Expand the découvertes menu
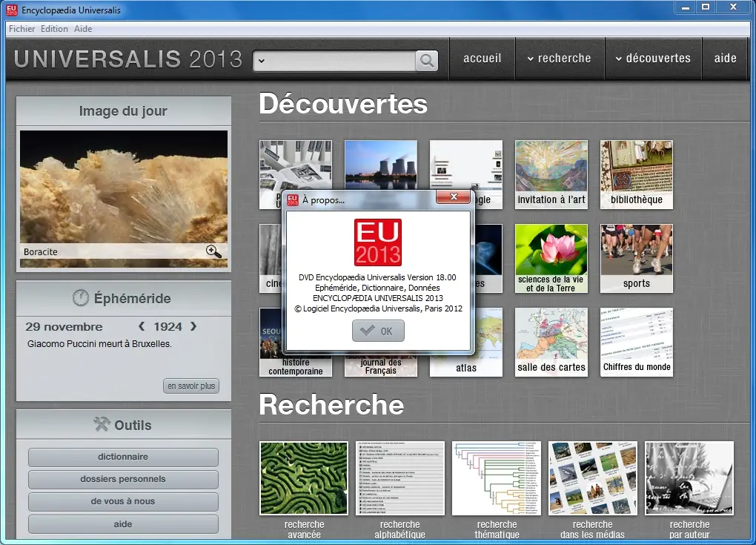 pos(653,59)
